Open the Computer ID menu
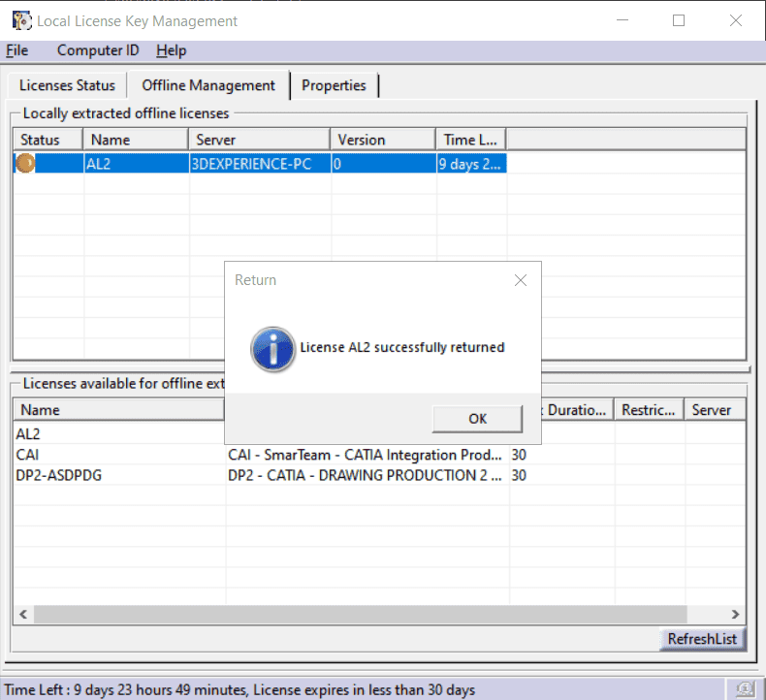This screenshot has width=766, height=700. 98,50
